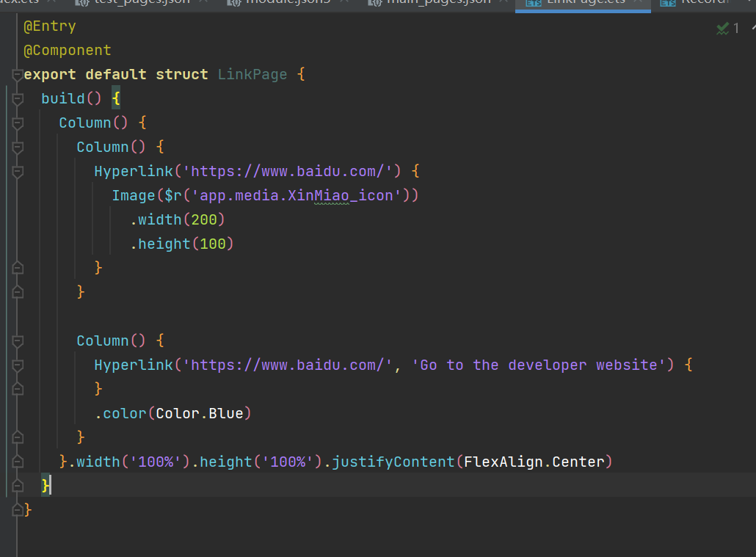
Task: Click the 'Go to the developer website' string
Action: point(542,365)
